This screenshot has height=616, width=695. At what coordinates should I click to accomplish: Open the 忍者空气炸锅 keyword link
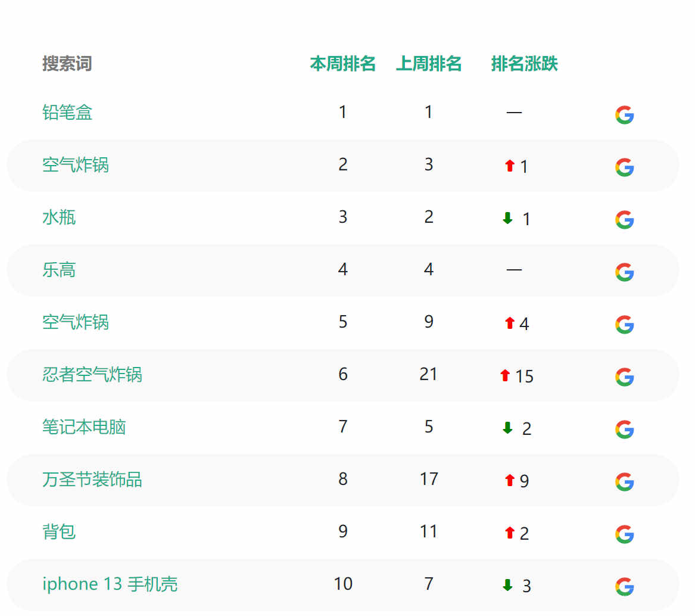pos(92,375)
